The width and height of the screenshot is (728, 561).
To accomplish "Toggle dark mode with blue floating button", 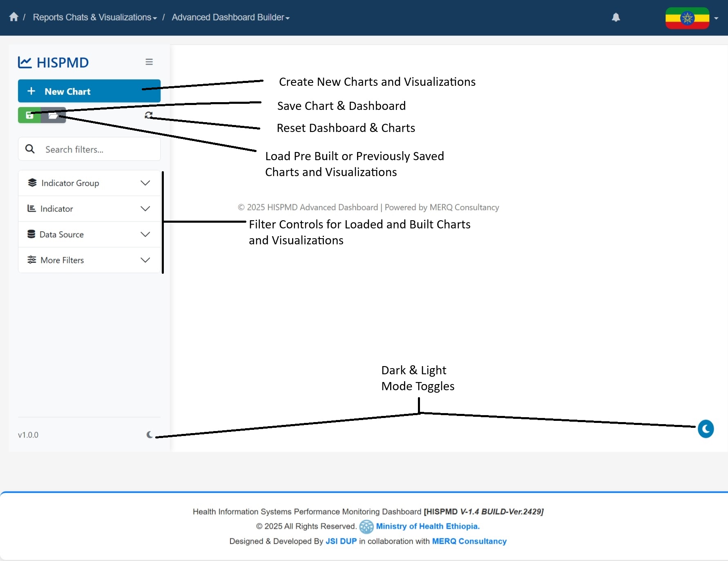I will pos(706,429).
